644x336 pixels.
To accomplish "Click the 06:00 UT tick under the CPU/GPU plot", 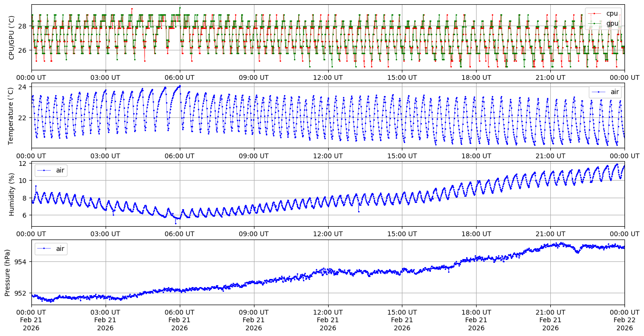I will [x=179, y=77].
